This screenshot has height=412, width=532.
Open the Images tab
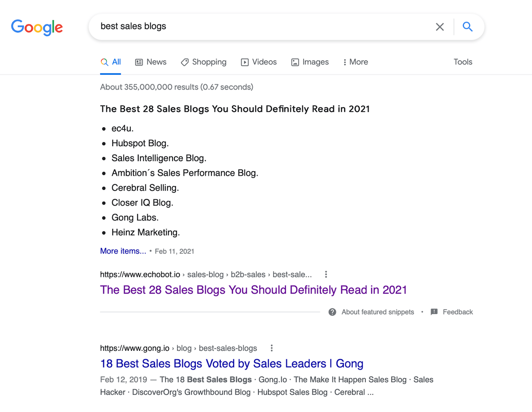(x=310, y=62)
